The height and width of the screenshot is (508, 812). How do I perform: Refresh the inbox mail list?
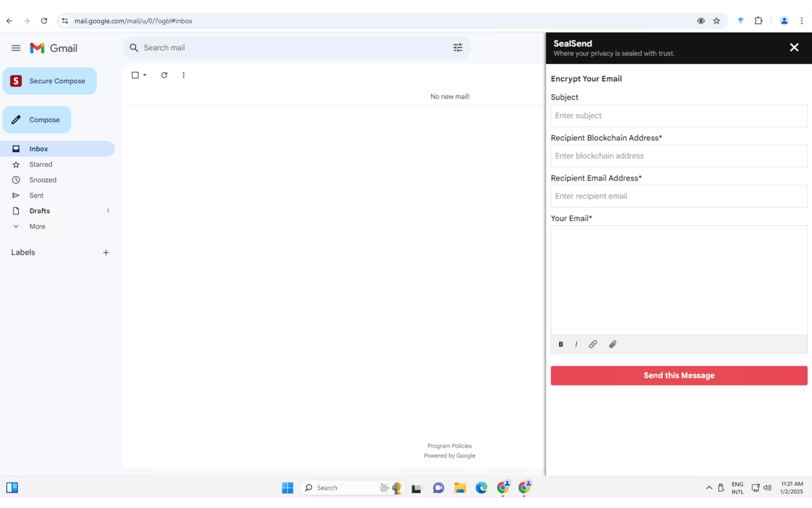[164, 75]
